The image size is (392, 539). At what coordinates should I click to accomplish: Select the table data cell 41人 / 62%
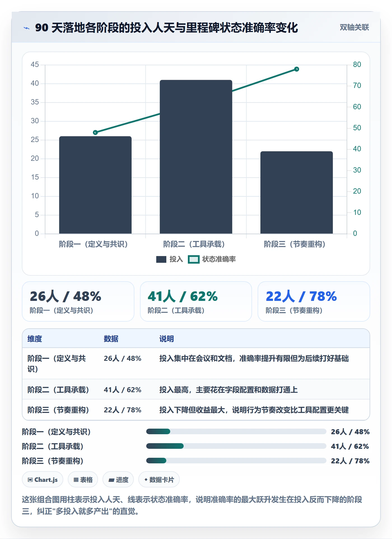(x=123, y=390)
